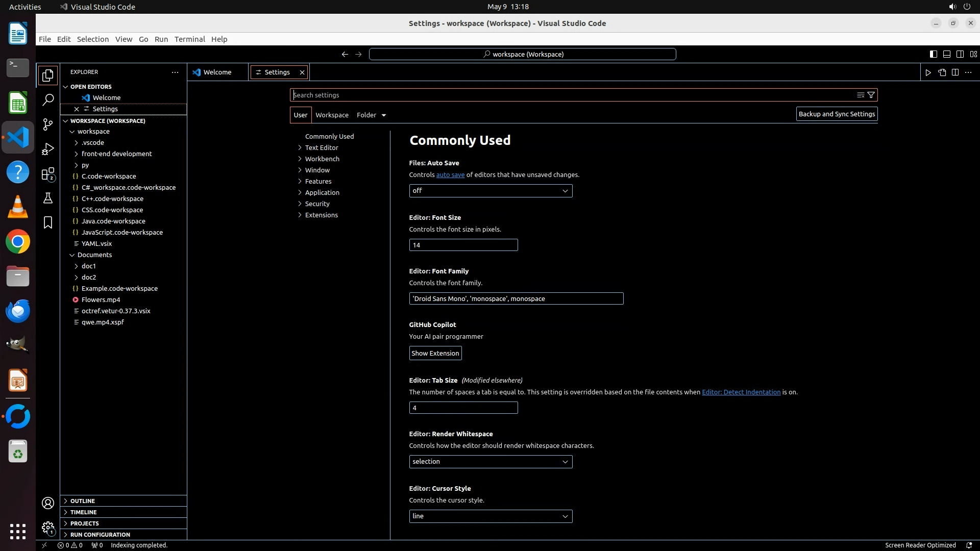980x551 pixels.
Task: Open the Search view in activity bar
Action: click(x=48, y=99)
